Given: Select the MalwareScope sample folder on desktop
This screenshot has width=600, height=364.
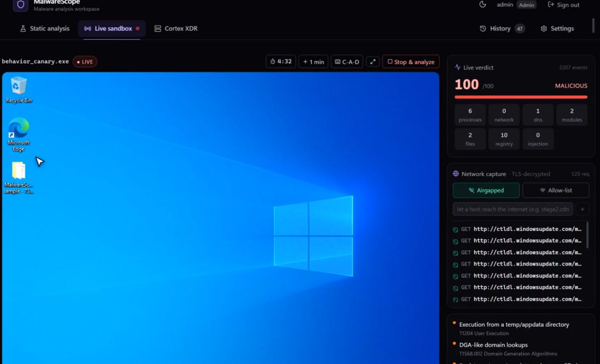Looking at the screenshot, I should point(19,177).
